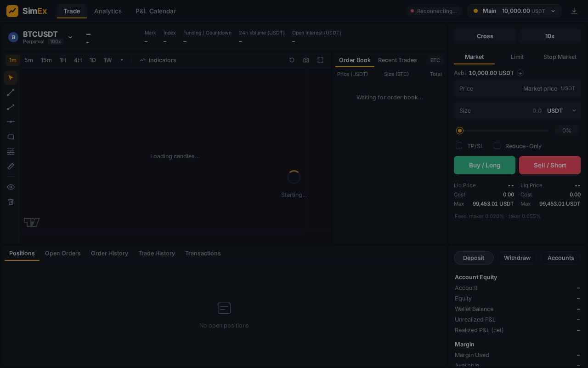The image size is (588, 368).
Task: Enable the TP/SL checkbox
Action: [x=459, y=146]
